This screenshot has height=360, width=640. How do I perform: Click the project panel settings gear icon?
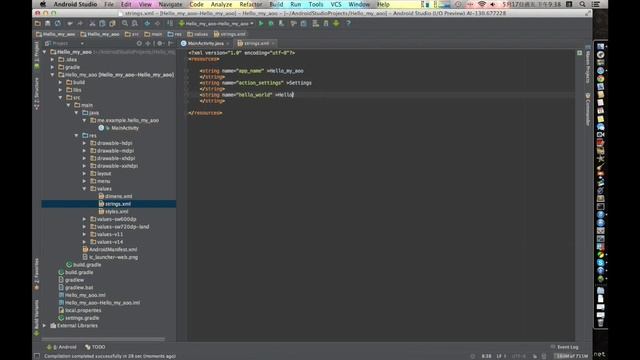(160, 43)
